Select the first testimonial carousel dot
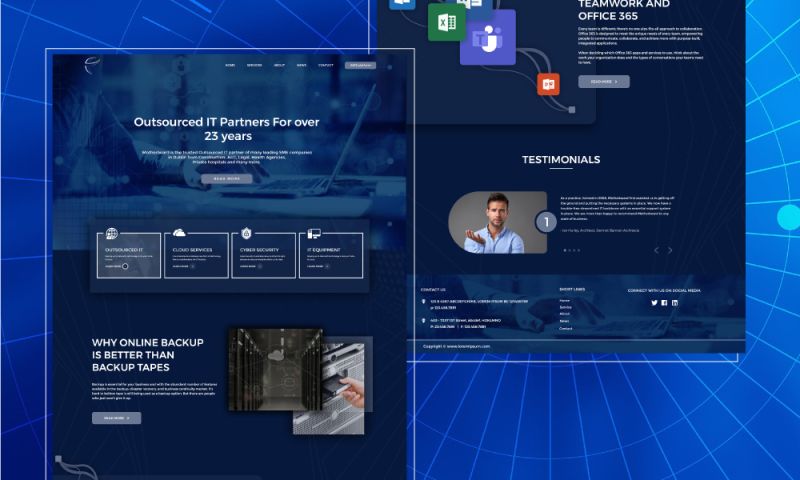This screenshot has width=800, height=480. coord(564,250)
